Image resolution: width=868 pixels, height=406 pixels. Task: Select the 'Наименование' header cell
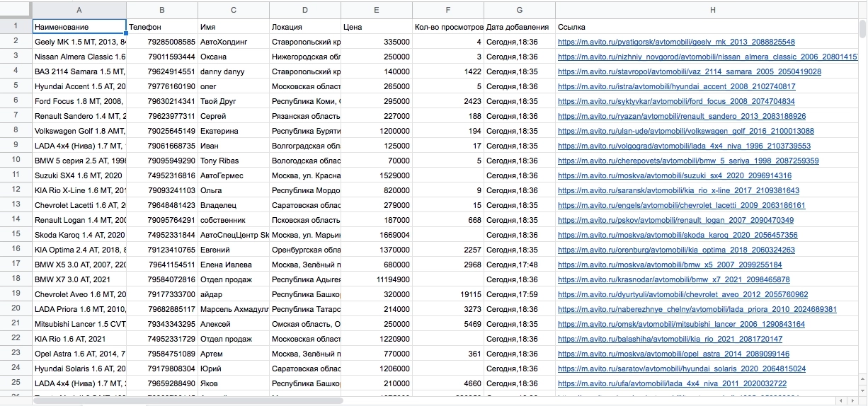pyautogui.click(x=79, y=27)
